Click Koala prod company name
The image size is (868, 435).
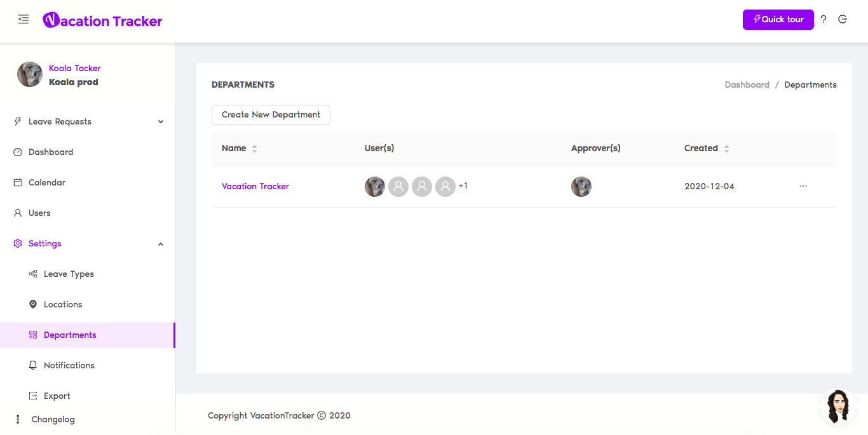(x=74, y=82)
